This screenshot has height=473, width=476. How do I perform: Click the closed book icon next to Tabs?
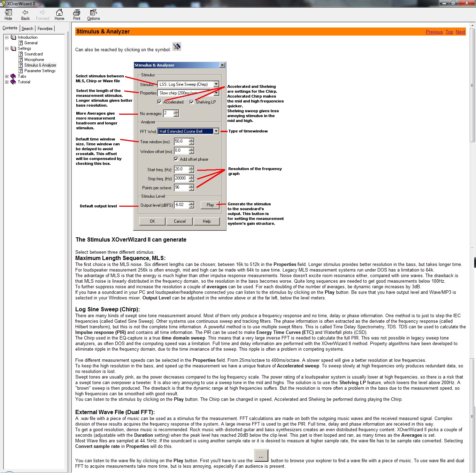click(13, 76)
